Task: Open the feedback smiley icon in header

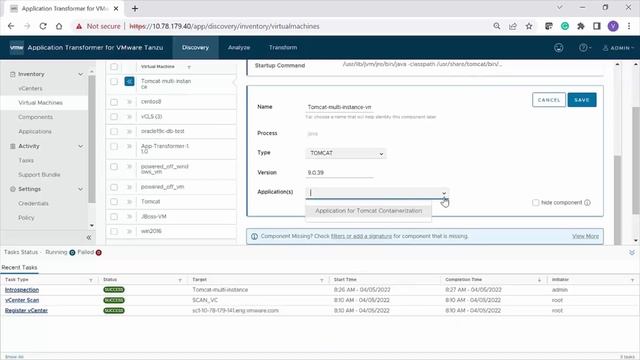Action: point(558,48)
